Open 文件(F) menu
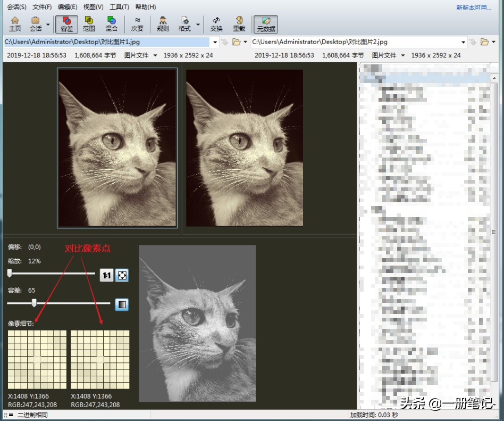504x421 pixels. (x=42, y=7)
